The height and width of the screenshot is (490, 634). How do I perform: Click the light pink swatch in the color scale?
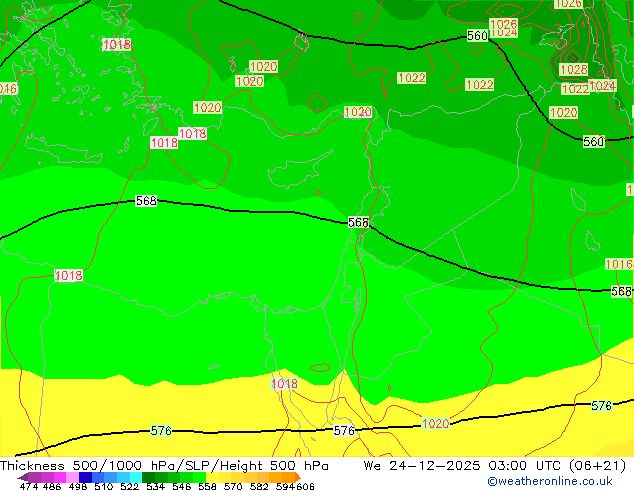point(72,477)
